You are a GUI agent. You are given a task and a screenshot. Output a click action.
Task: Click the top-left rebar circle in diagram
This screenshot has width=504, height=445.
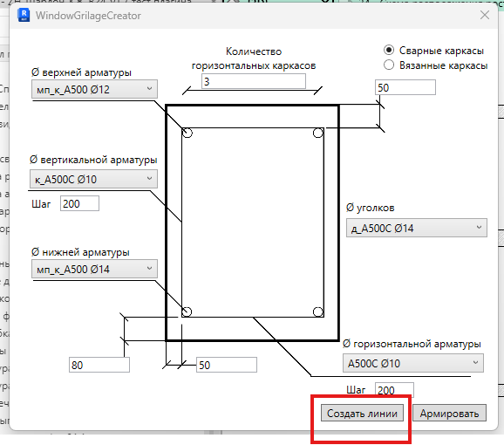pyautogui.click(x=187, y=133)
